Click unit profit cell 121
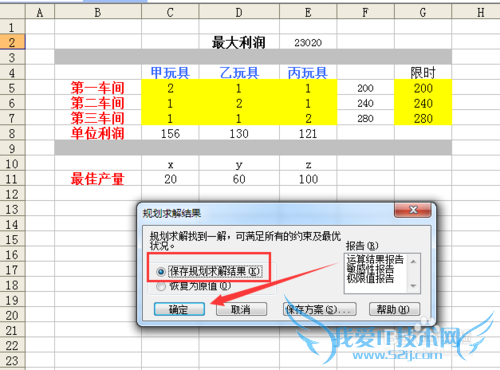This screenshot has width=500, height=370. pos(308,134)
